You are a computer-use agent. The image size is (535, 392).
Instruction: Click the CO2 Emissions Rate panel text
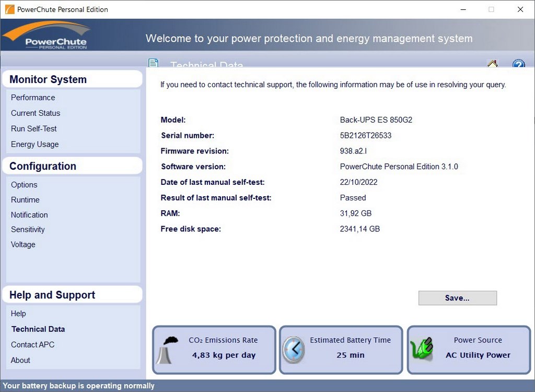[223, 340]
